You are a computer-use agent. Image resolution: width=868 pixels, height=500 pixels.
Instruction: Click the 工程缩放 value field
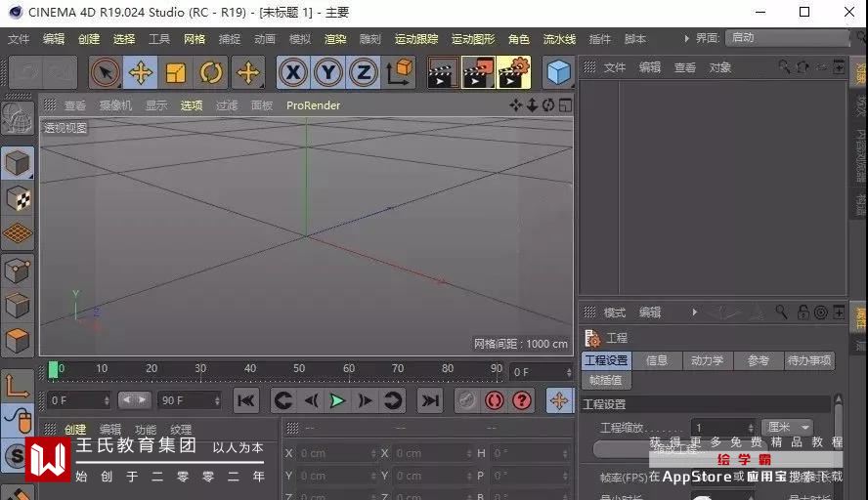[723, 428]
